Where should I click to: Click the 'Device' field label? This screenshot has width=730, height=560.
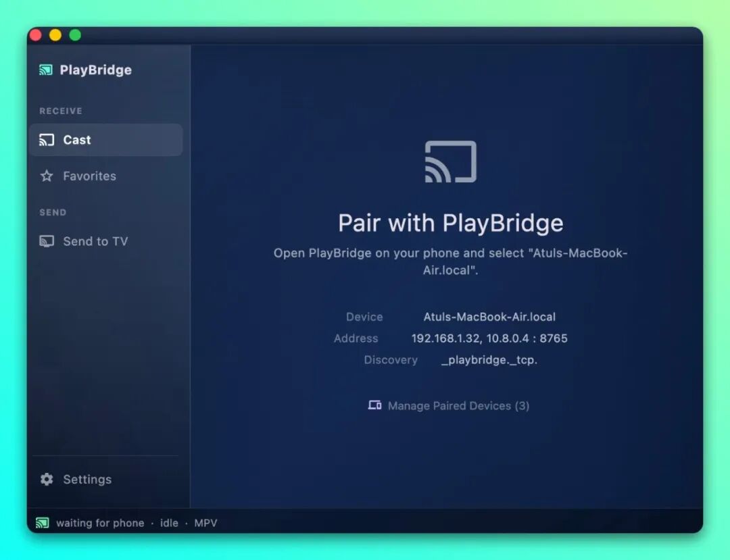364,317
